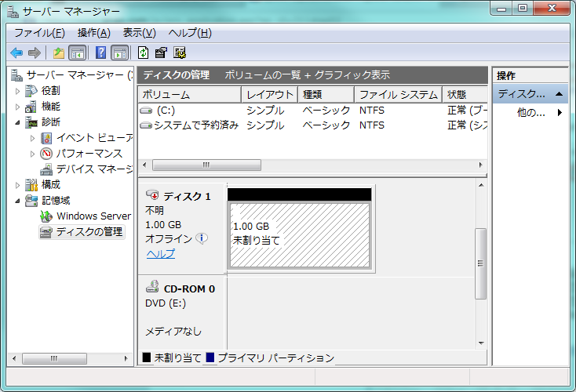The image size is (576, 392).
Task: Open the 表示(V) menu
Action: click(x=139, y=33)
